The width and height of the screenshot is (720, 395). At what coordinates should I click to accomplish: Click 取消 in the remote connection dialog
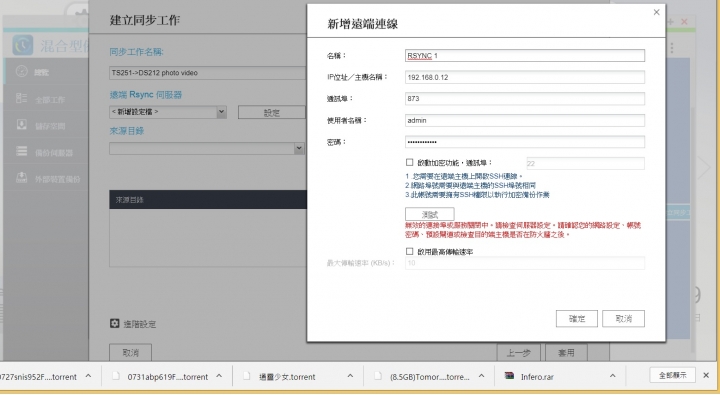tap(624, 318)
